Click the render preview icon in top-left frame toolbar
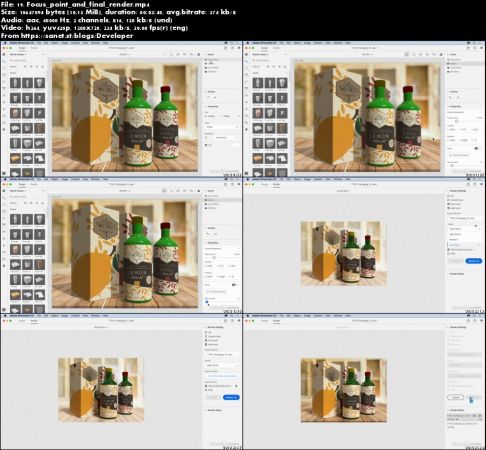486x450 pixels. click(199, 54)
